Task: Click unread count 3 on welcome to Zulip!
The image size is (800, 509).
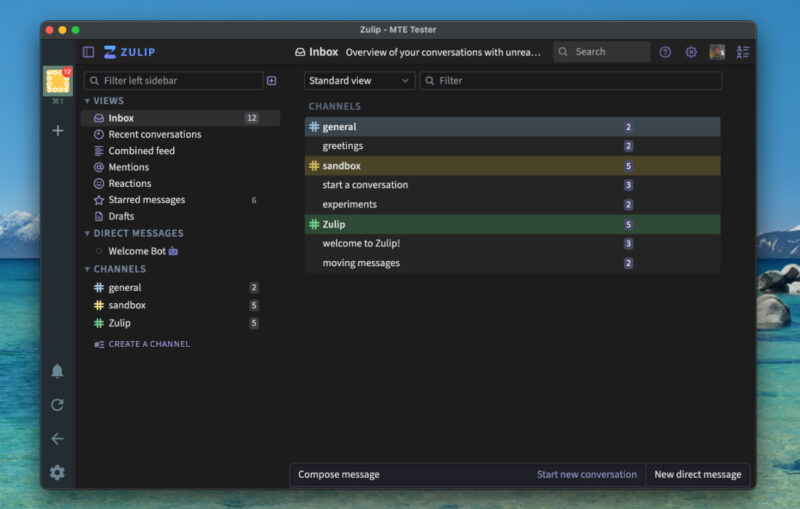Action: [x=628, y=244]
